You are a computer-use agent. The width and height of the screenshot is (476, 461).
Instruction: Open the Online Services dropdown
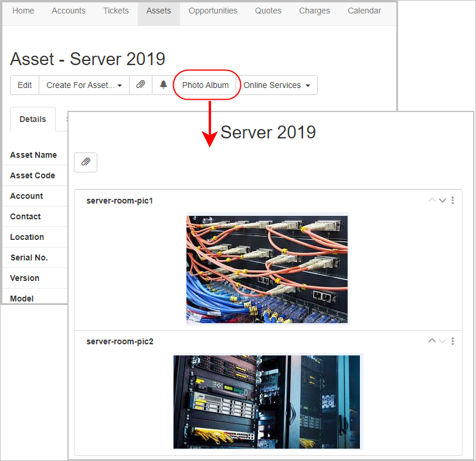[276, 85]
